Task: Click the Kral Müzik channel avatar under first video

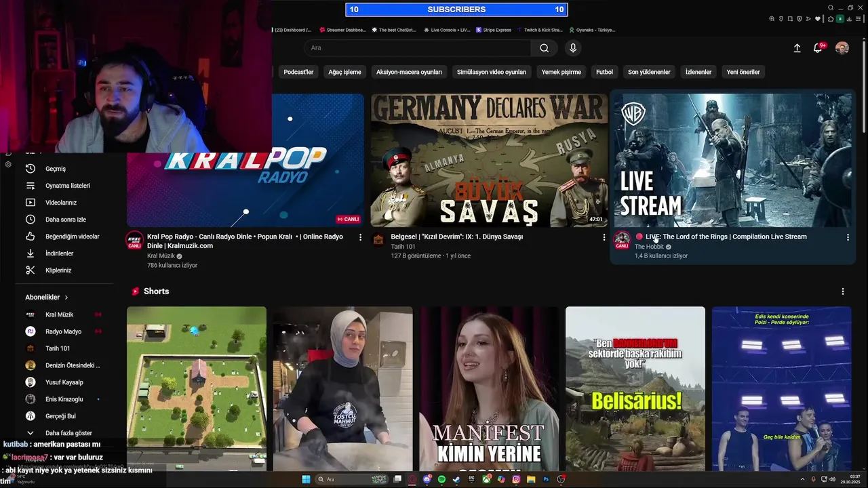Action: click(134, 241)
